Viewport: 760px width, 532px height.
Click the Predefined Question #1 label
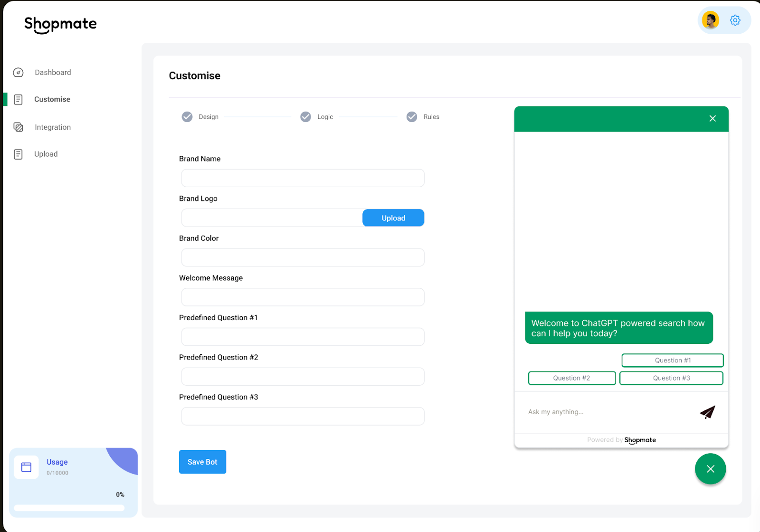pyautogui.click(x=218, y=318)
